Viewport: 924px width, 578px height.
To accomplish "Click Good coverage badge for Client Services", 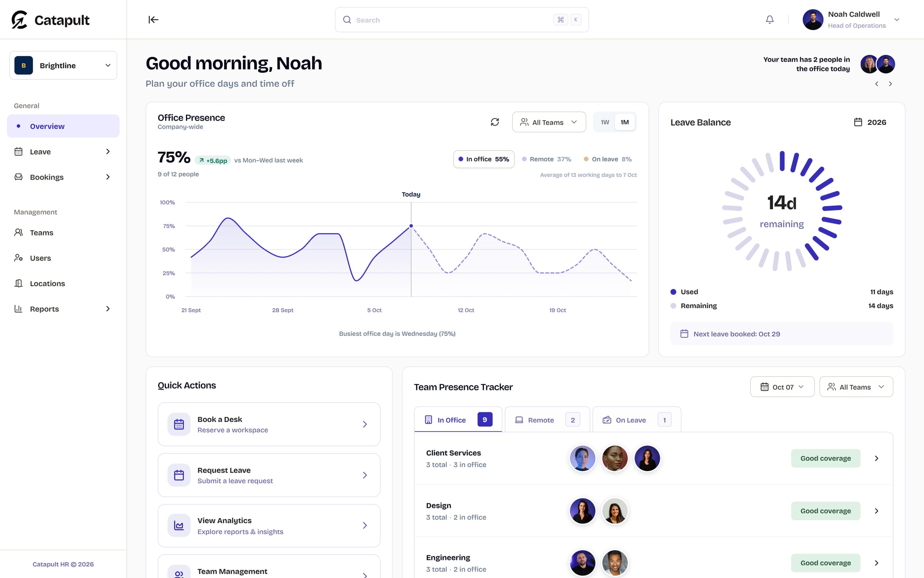I will tap(825, 458).
